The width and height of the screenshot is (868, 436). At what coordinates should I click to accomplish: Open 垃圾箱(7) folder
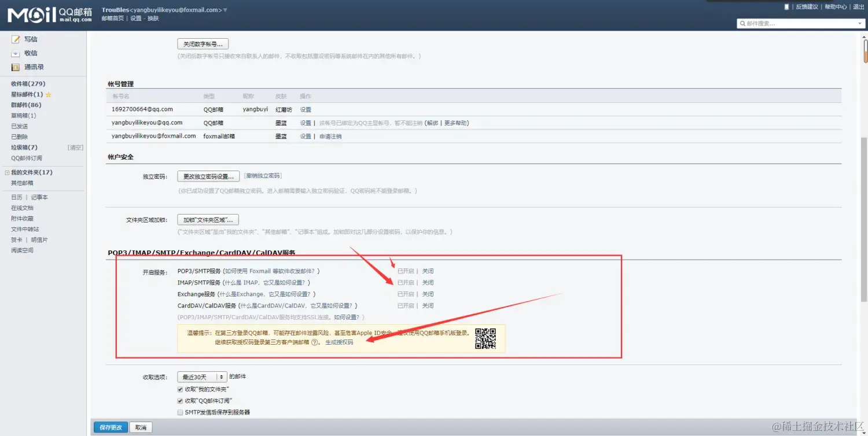(24, 147)
